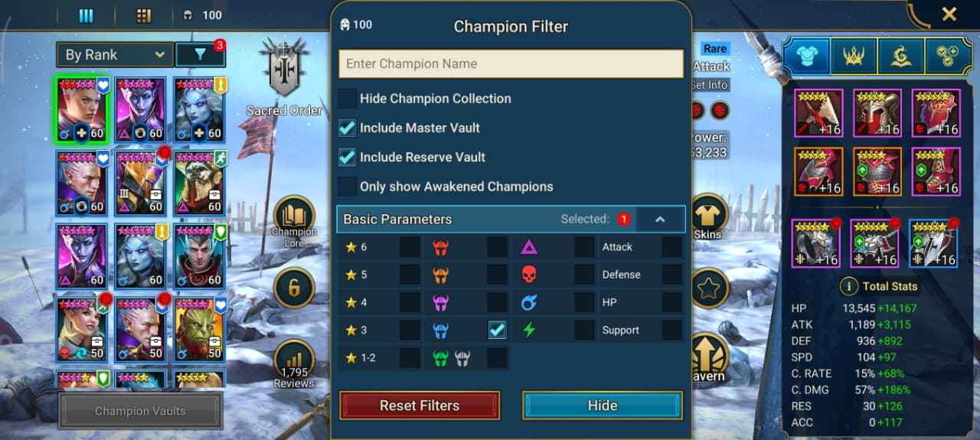980x440 pixels.
Task: Open the filter funnel icon button
Action: pyautogui.click(x=200, y=54)
